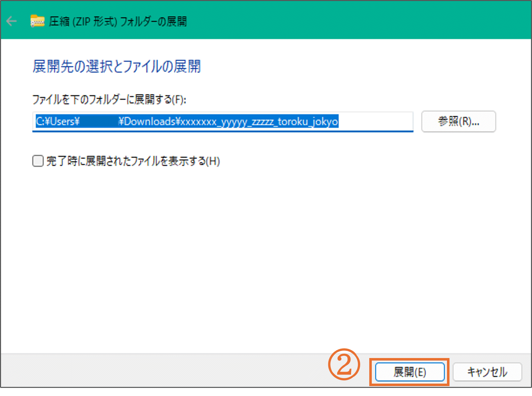Click the ファイルを下のフォルダーに展開する(F) label
The image size is (532, 396).
109,100
